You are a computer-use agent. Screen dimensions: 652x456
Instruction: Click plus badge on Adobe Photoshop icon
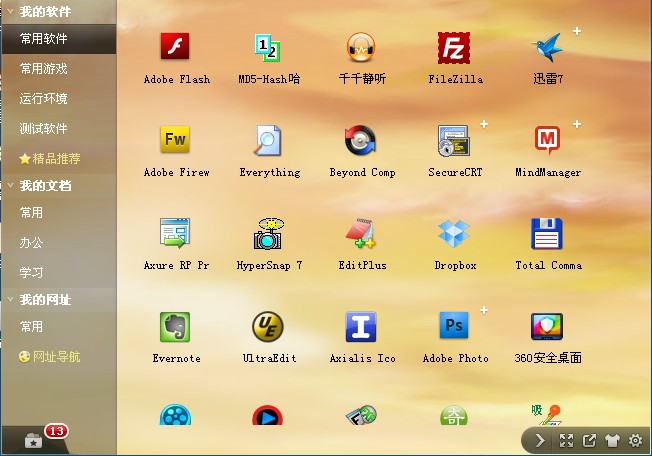pos(484,310)
